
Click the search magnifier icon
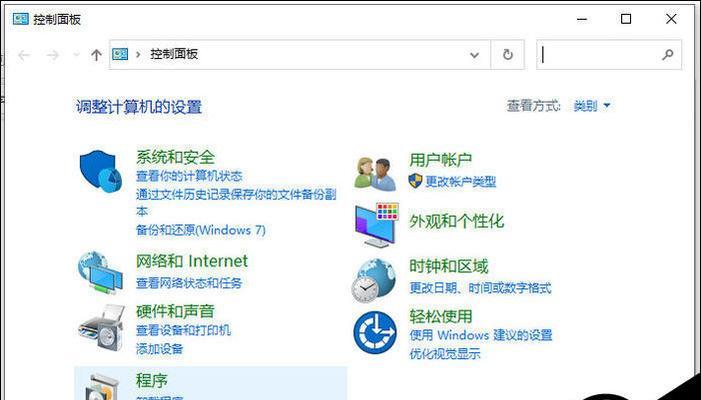click(667, 55)
